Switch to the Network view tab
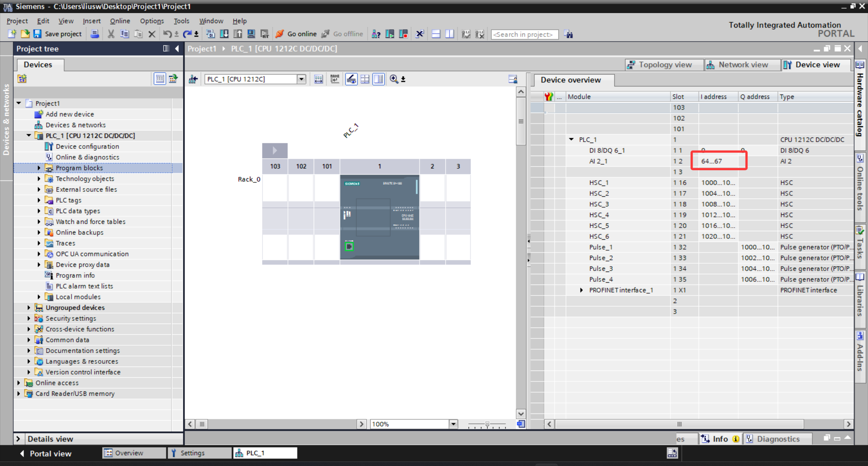868x466 pixels. click(743, 65)
